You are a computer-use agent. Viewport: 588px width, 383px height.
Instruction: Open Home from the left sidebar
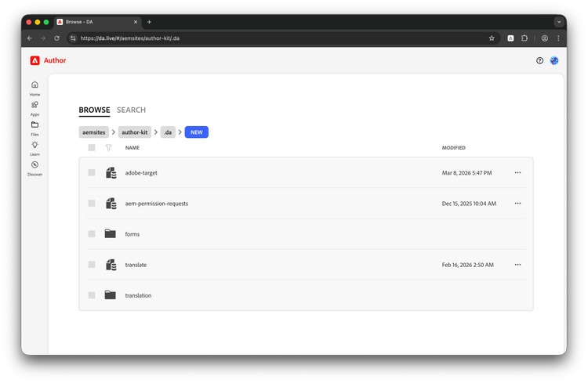[34, 85]
